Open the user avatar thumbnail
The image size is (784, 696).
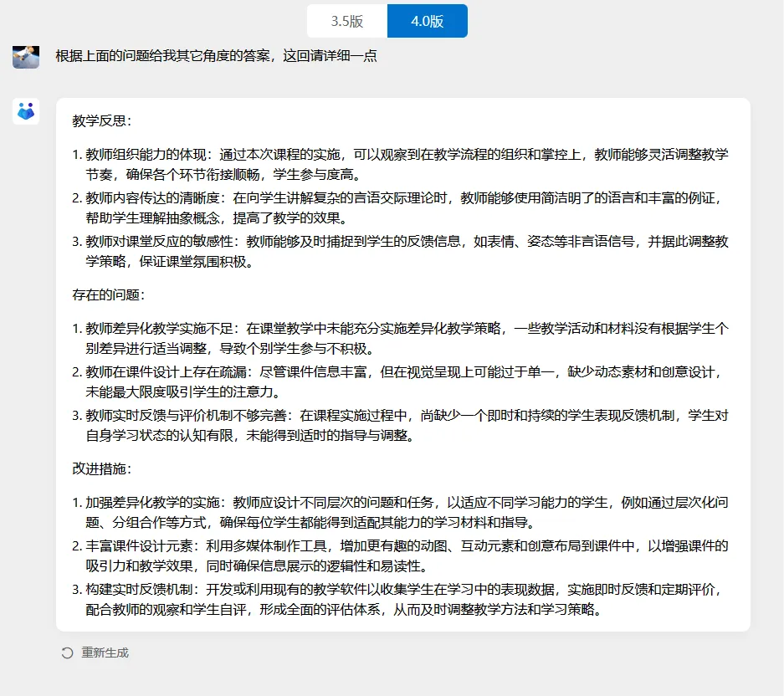pyautogui.click(x=26, y=57)
